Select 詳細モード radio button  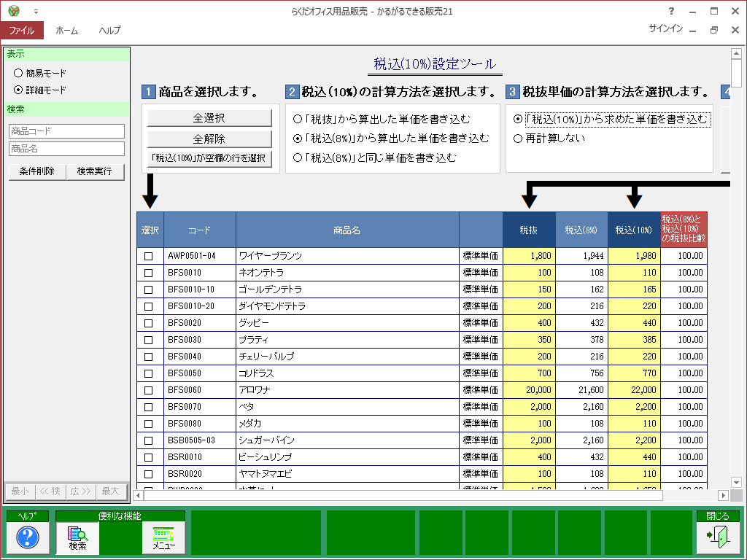18,90
